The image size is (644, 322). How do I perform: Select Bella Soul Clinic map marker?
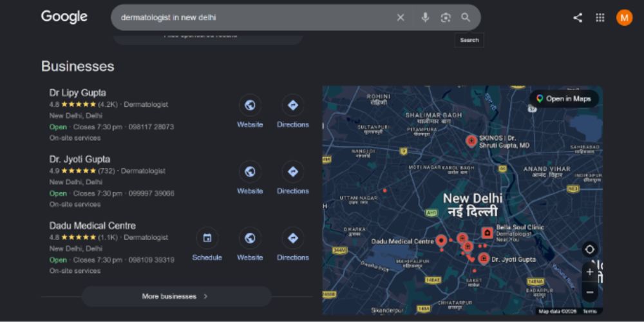pyautogui.click(x=487, y=233)
